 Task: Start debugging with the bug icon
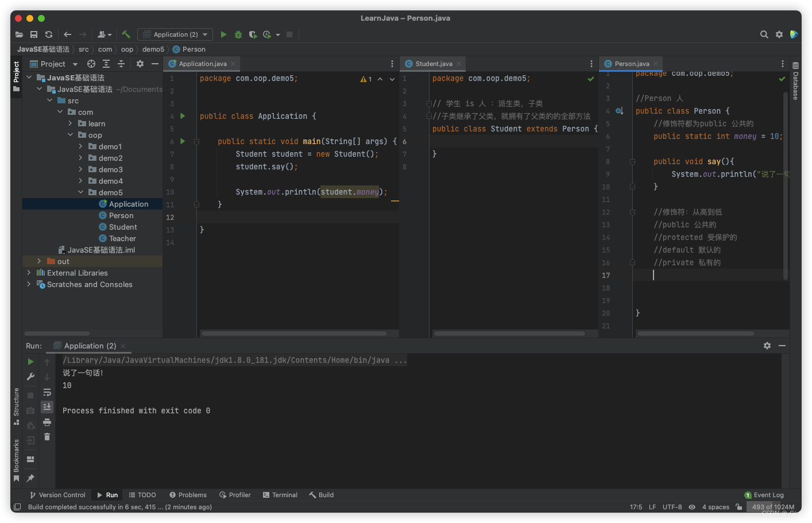[x=238, y=34]
